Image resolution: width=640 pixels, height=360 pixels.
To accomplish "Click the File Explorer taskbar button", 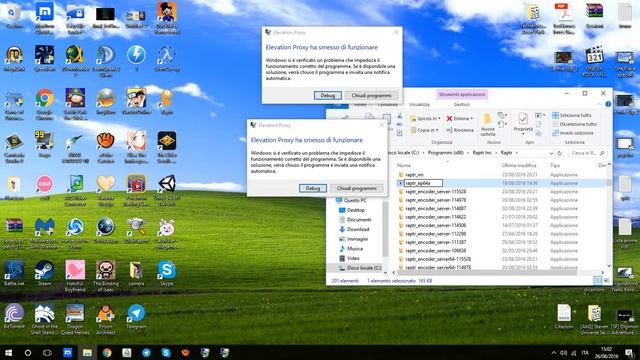I will [87, 353].
